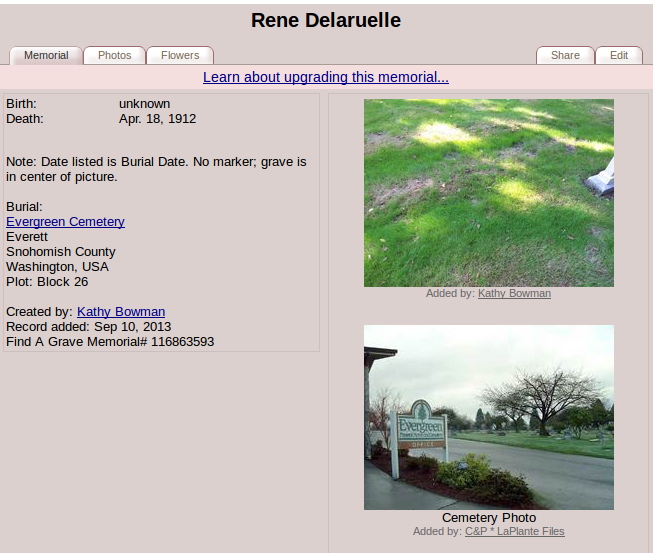Click 'Learn about upgrading this memorial' link
The width and height of the screenshot is (656, 553).
pos(326,77)
